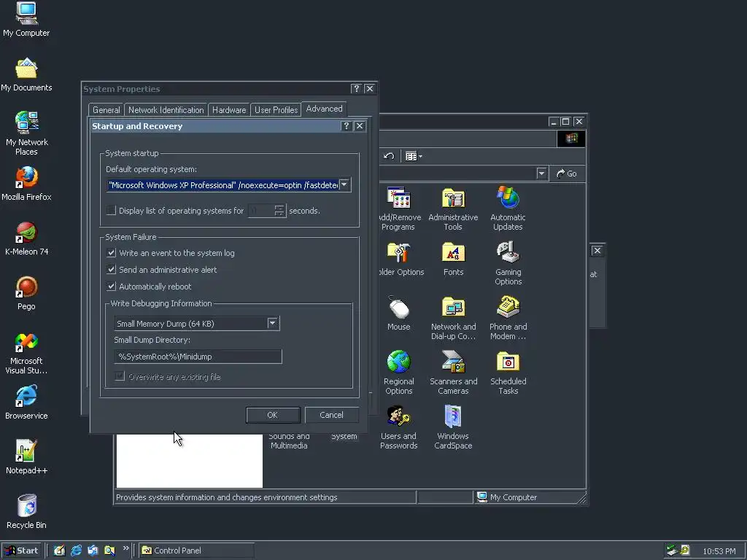Switch to the Network Identification tab

click(x=166, y=110)
